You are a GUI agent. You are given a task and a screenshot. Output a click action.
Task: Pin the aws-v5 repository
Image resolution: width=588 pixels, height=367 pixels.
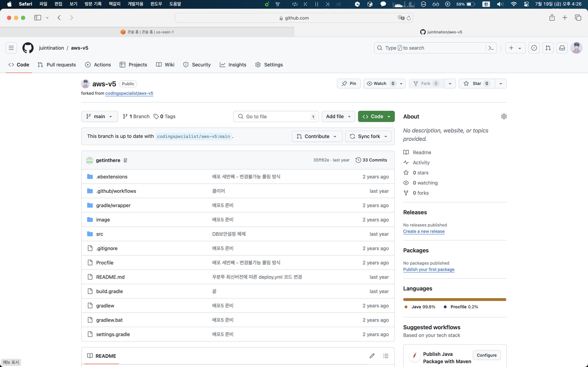click(x=349, y=84)
